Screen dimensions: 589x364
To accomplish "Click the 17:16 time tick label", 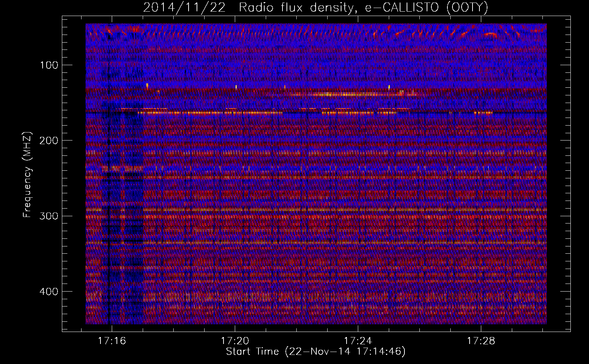I will 112,341.
